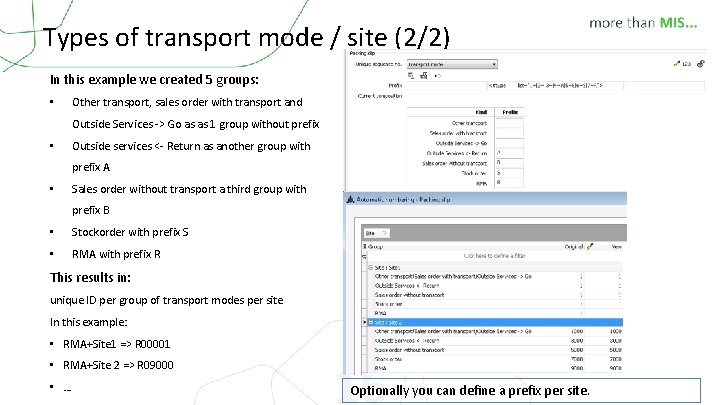Click the last empty Prefix field on the right
This screenshot has width=720, height=405.
(x=664, y=85)
